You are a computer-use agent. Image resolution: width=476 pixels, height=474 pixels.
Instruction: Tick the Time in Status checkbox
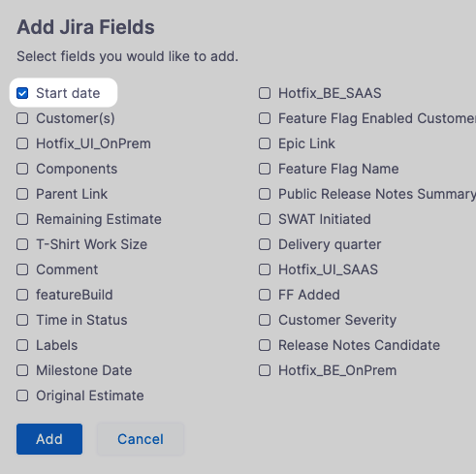(x=22, y=320)
